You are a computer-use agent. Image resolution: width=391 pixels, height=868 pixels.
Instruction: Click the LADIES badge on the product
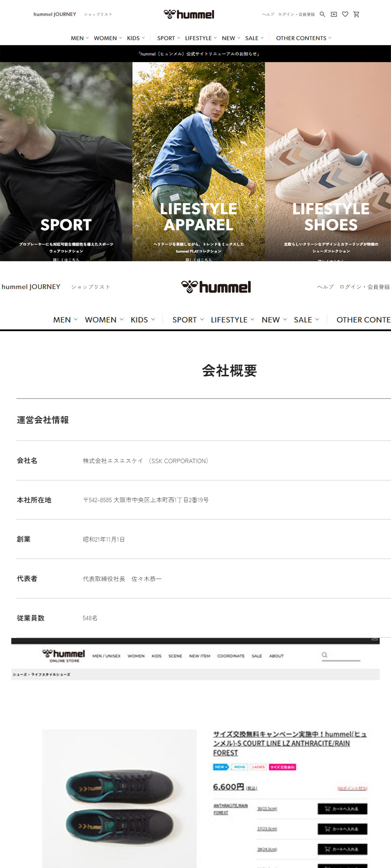tap(258, 767)
